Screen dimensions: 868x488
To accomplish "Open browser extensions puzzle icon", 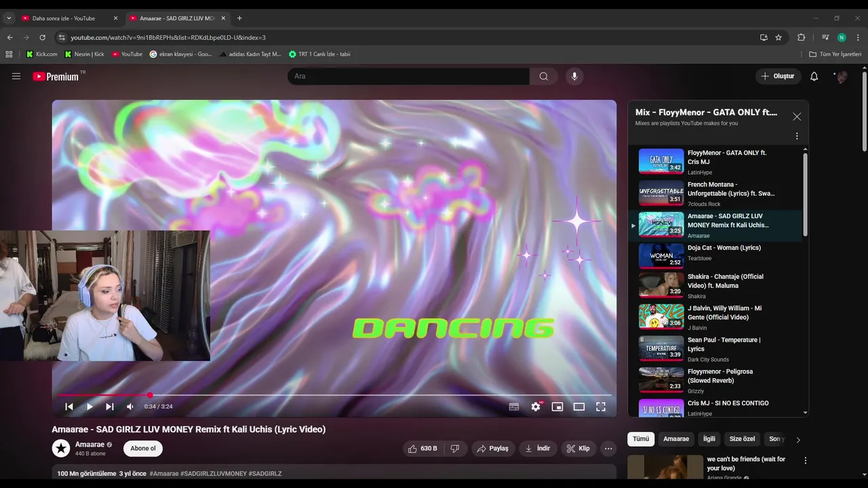I will pos(801,37).
